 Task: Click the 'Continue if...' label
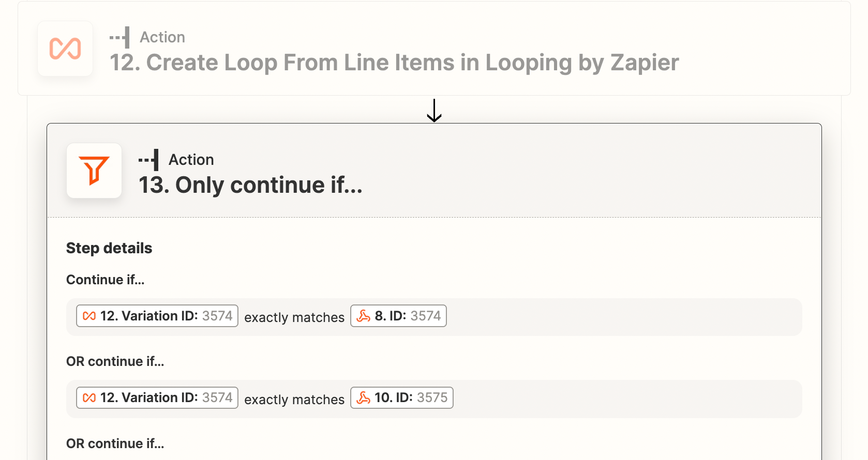pyautogui.click(x=106, y=280)
